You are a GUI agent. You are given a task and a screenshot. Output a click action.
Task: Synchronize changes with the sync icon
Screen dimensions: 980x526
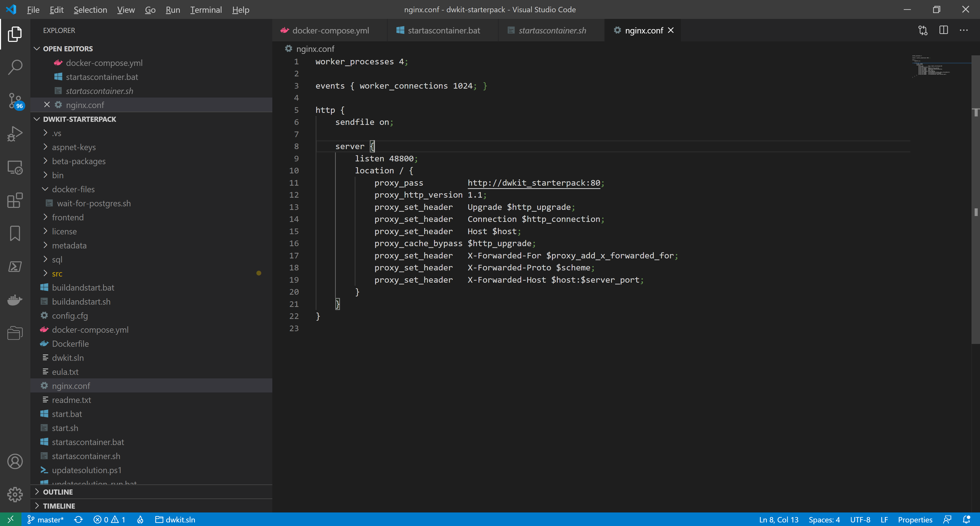click(78, 520)
